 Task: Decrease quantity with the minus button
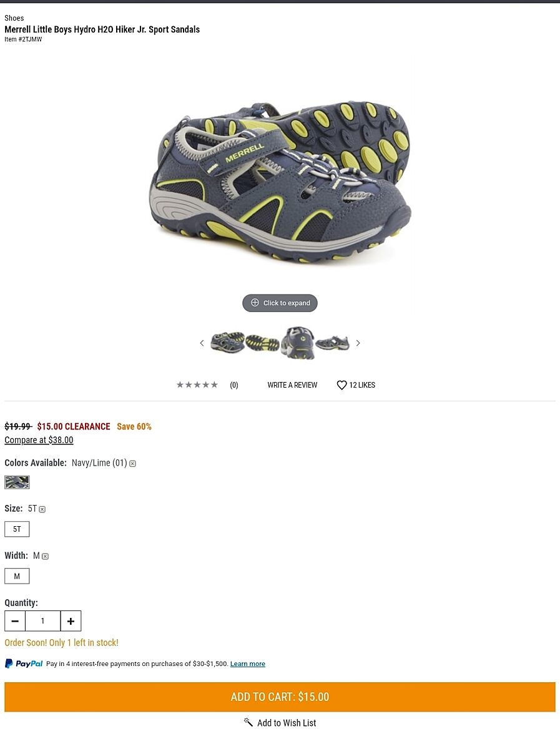15,621
